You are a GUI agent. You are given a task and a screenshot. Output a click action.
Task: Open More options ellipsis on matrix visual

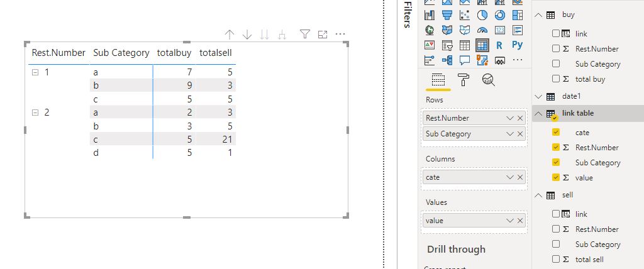[340, 34]
